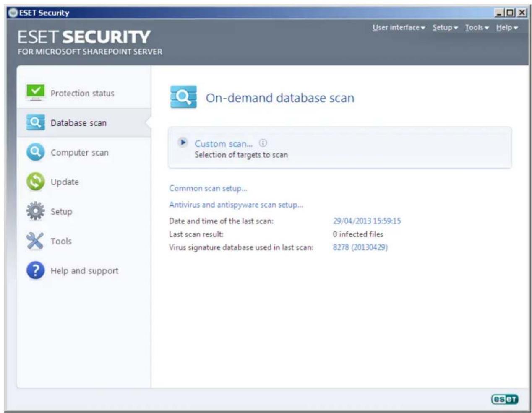The width and height of the screenshot is (532, 413).
Task: Click the Computer scan magnifier icon
Action: coord(35,152)
